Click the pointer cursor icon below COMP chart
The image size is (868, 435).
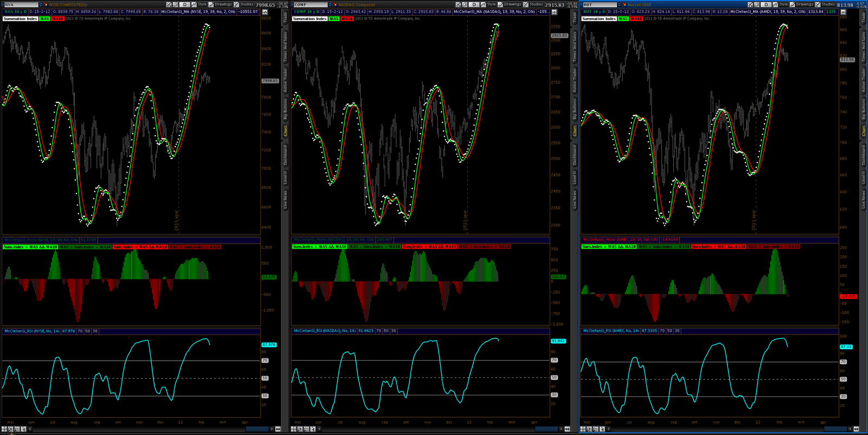[312, 429]
